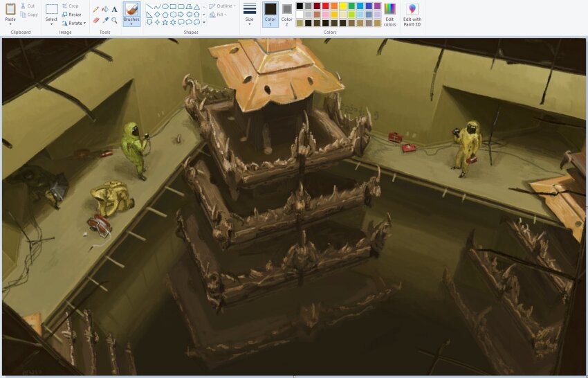This screenshot has height=378, width=588.
Task: Pick the white color swatch
Action: [x=300, y=15]
